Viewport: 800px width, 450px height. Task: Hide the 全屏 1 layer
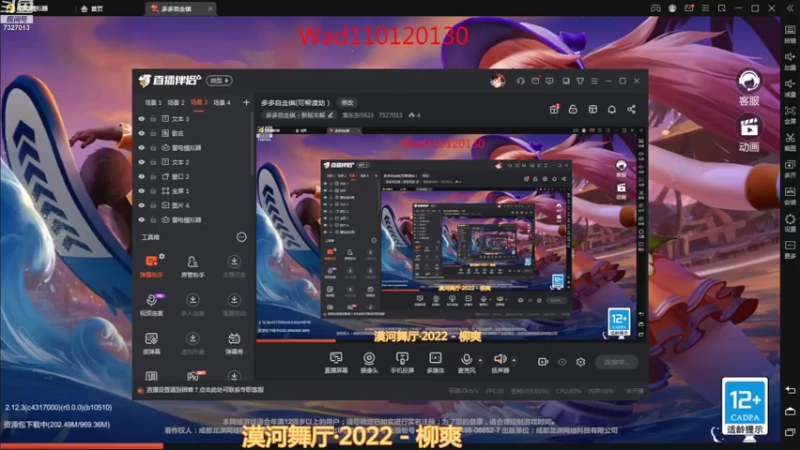141,191
